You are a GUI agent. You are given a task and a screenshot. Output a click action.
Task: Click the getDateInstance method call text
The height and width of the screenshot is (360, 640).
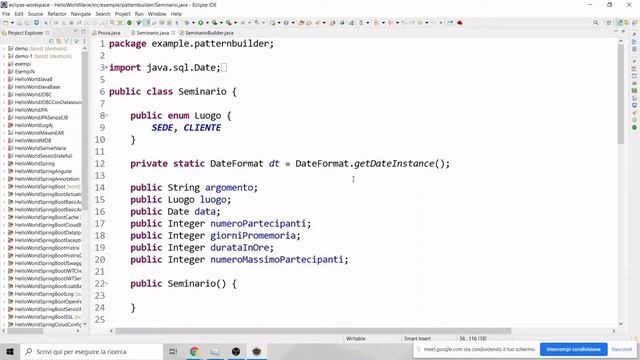(394, 164)
